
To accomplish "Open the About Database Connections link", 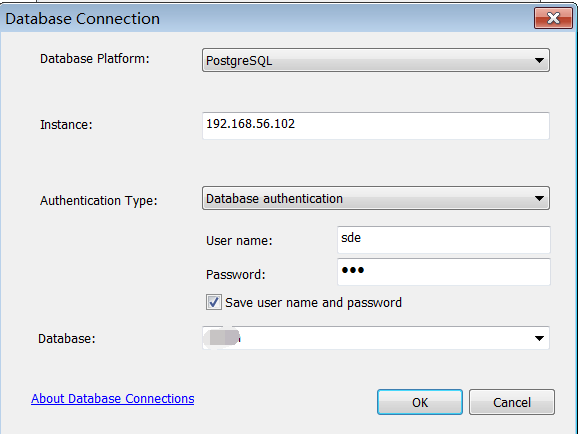I will (112, 398).
